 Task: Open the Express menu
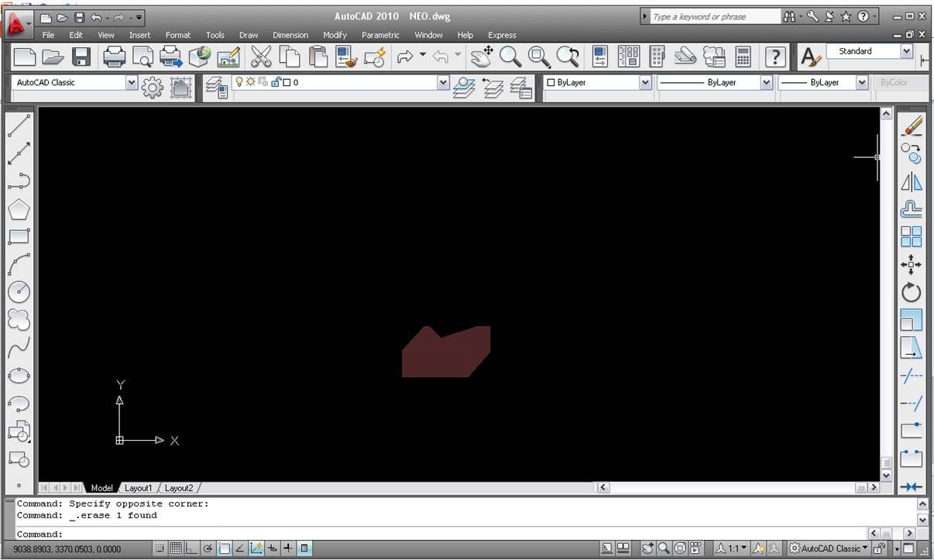pyautogui.click(x=502, y=35)
